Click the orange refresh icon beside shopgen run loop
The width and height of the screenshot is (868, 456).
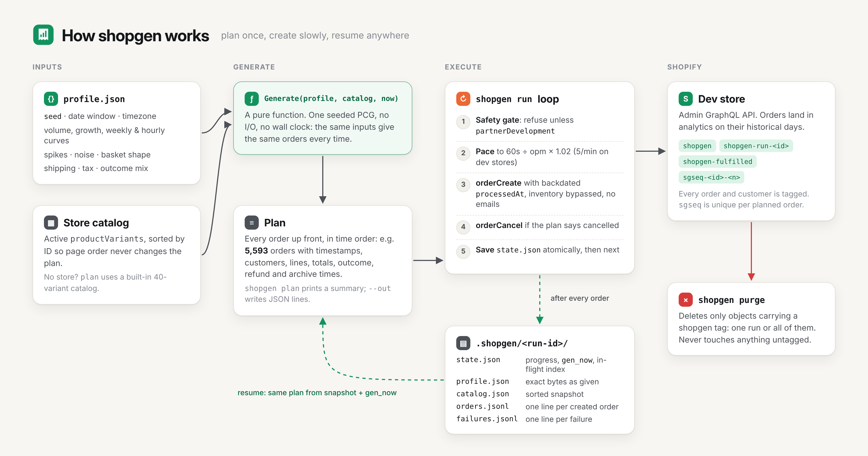coord(463,99)
